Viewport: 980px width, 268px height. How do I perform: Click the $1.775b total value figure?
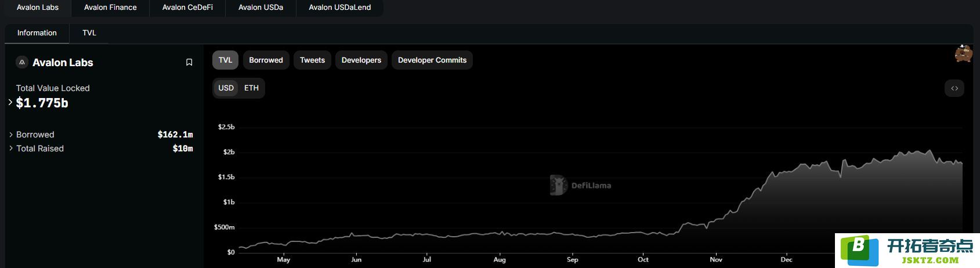pos(42,103)
